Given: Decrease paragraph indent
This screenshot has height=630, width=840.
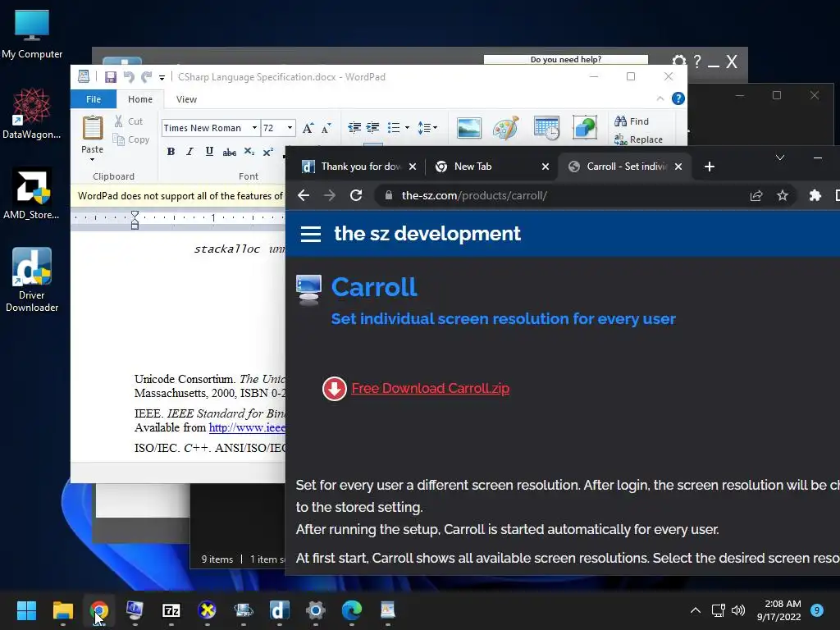Looking at the screenshot, I should pos(354,127).
